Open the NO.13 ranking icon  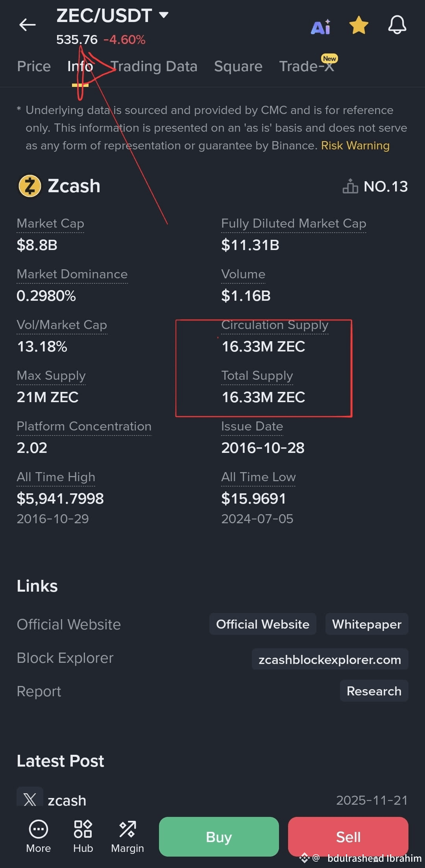tap(350, 186)
